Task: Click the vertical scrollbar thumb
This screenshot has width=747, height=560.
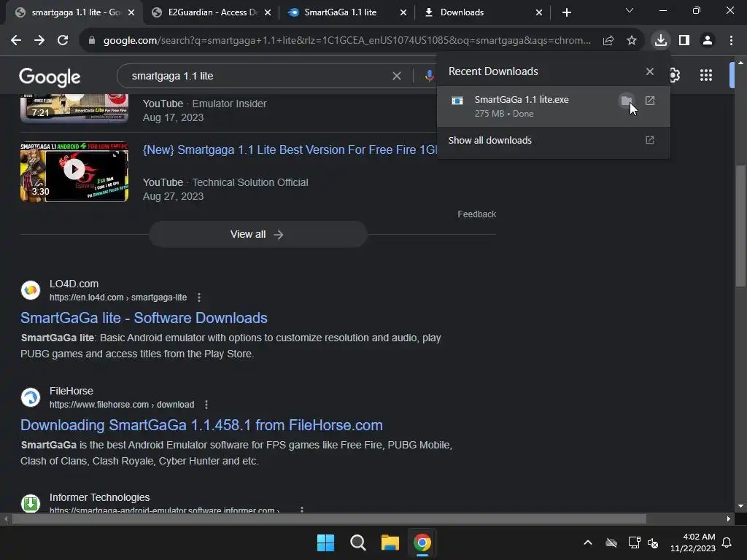Action: [x=740, y=226]
